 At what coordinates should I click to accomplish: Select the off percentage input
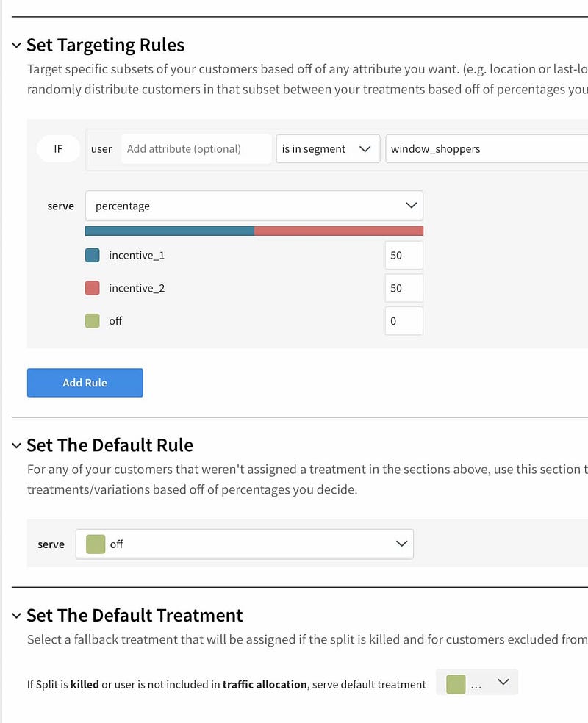point(404,321)
